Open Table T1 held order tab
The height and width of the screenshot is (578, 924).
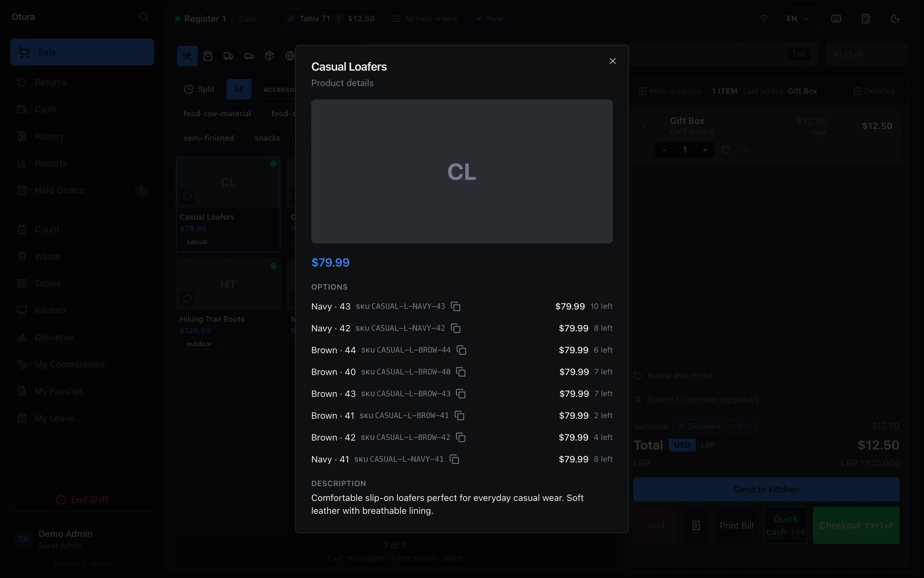pos(331,19)
